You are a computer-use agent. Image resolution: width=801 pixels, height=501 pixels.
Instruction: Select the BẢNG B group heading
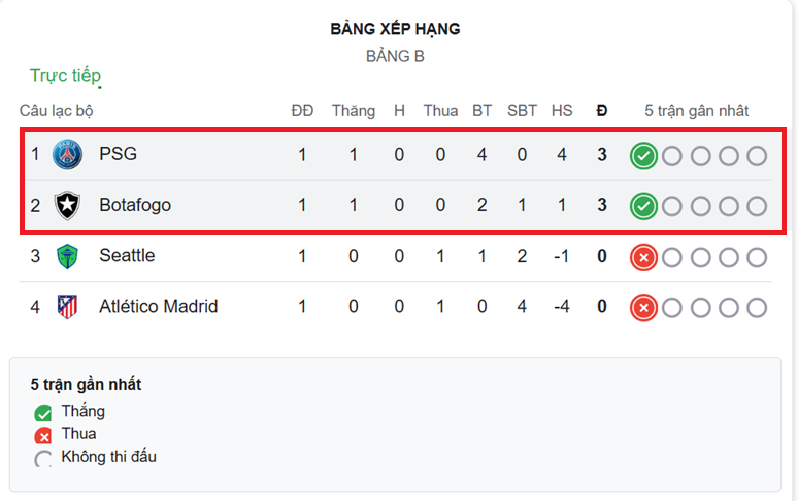coord(395,56)
